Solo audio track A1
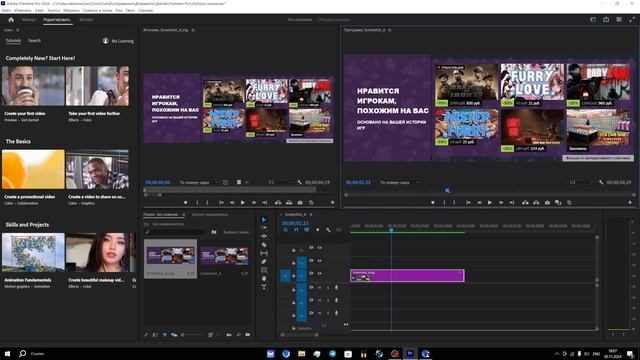This screenshot has width=640, height=360. tap(328, 288)
